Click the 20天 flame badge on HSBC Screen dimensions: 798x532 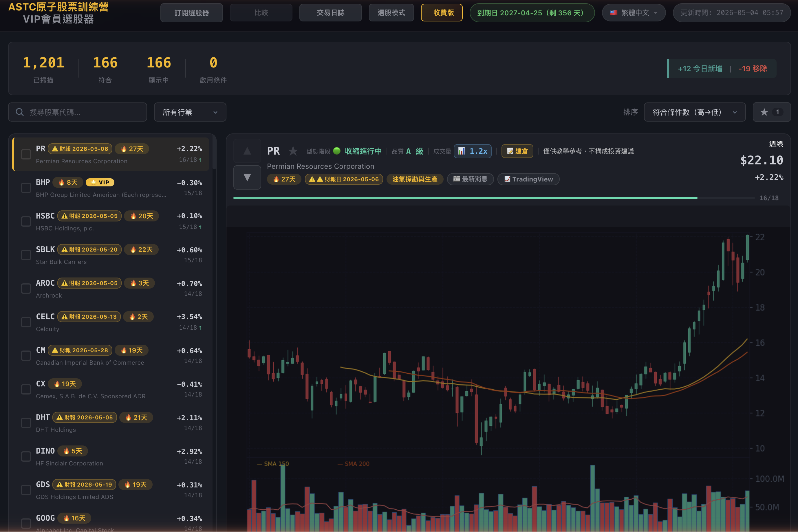tap(141, 216)
